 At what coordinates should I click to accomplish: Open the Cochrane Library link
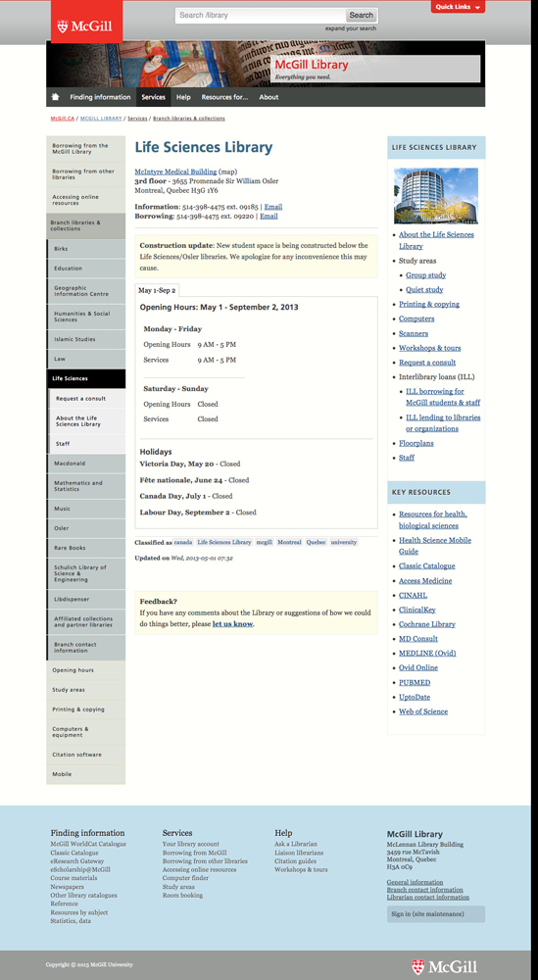427,624
